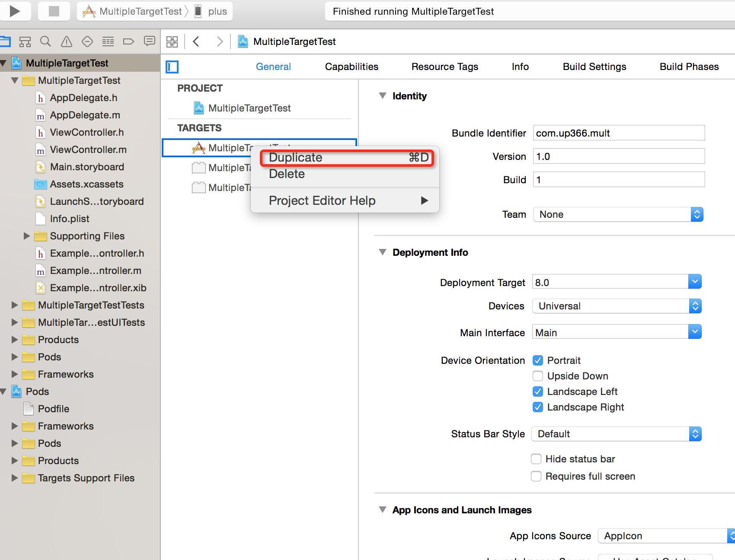This screenshot has height=560, width=735.
Task: Edit the Version field
Action: pyautogui.click(x=619, y=156)
